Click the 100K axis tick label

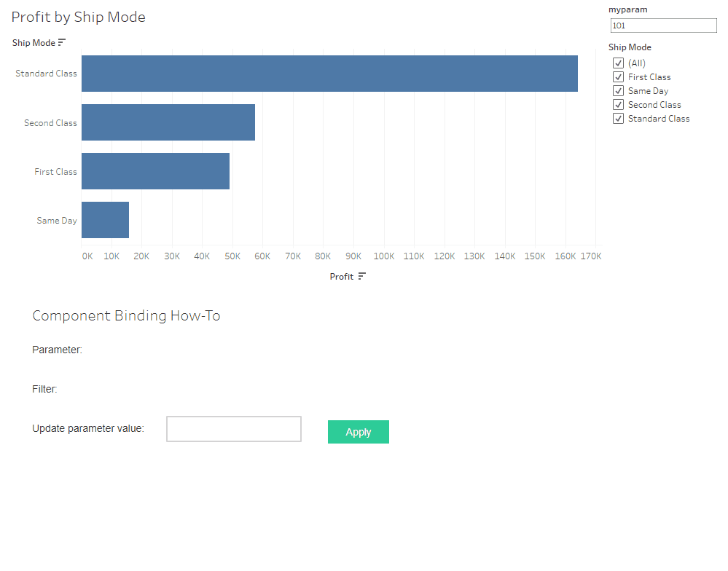tap(384, 256)
